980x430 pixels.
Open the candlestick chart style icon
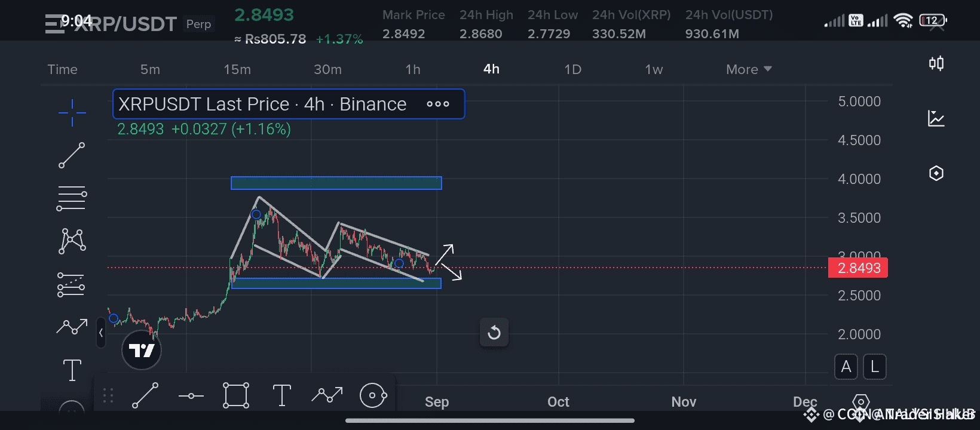[x=936, y=63]
